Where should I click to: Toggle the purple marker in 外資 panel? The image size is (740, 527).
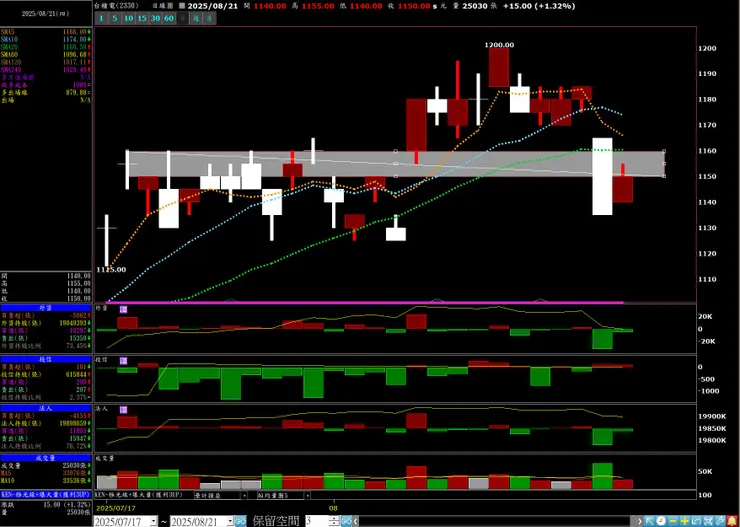pos(123,309)
